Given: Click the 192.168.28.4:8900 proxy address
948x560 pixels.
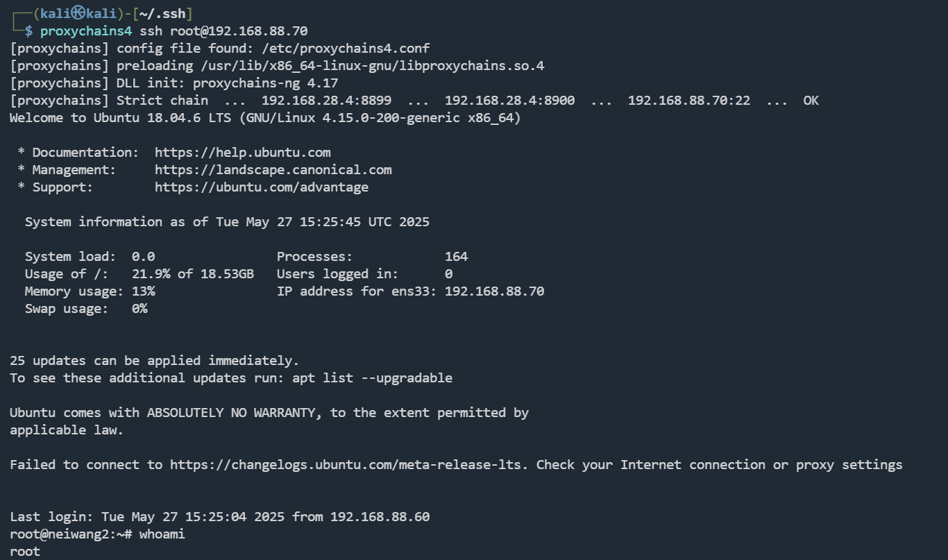Looking at the screenshot, I should [x=509, y=100].
